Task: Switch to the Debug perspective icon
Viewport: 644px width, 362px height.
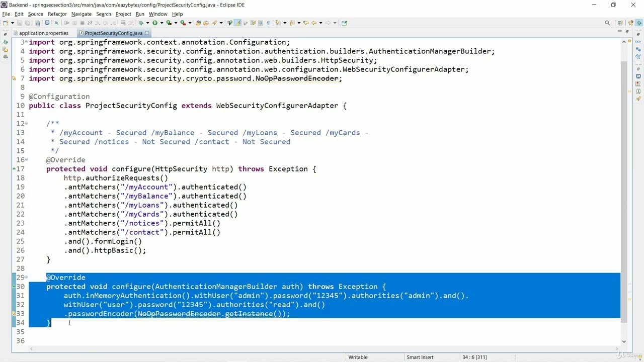Action: [x=639, y=23]
